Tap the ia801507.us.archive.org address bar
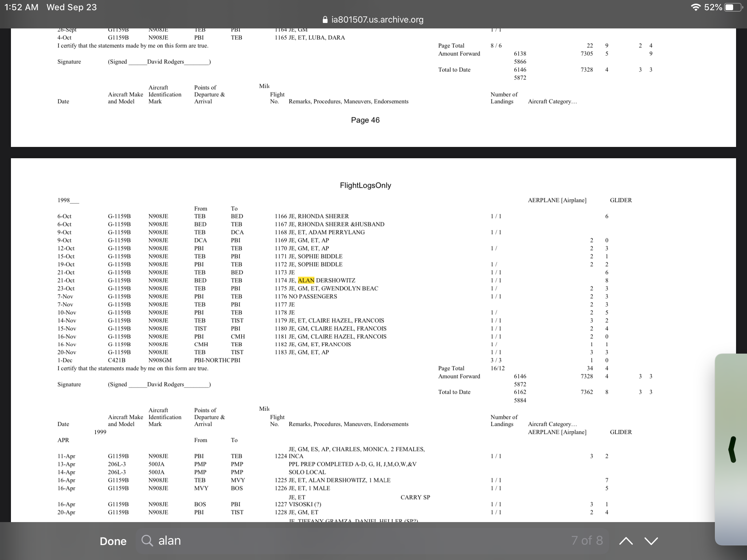This screenshot has height=560, width=747. (373, 20)
